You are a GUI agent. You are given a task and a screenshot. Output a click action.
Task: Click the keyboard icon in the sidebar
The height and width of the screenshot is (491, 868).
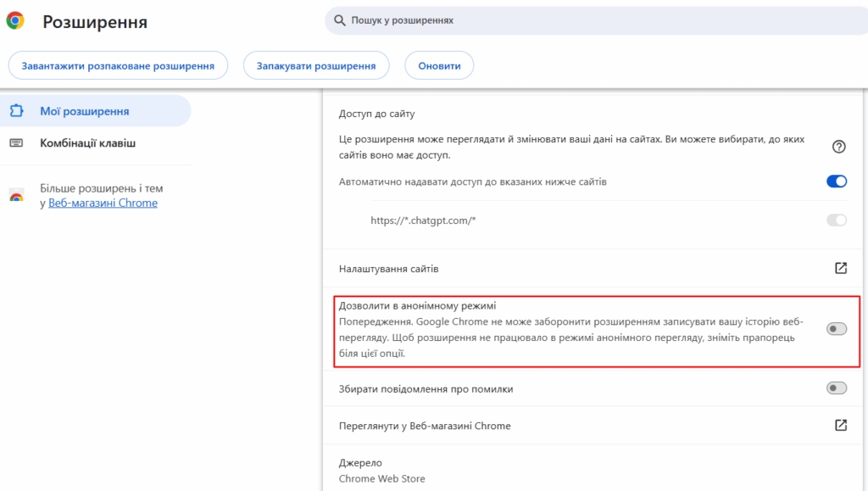tap(16, 143)
